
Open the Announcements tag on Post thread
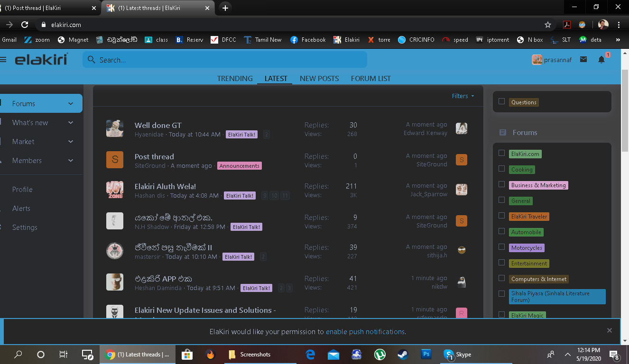tap(240, 166)
